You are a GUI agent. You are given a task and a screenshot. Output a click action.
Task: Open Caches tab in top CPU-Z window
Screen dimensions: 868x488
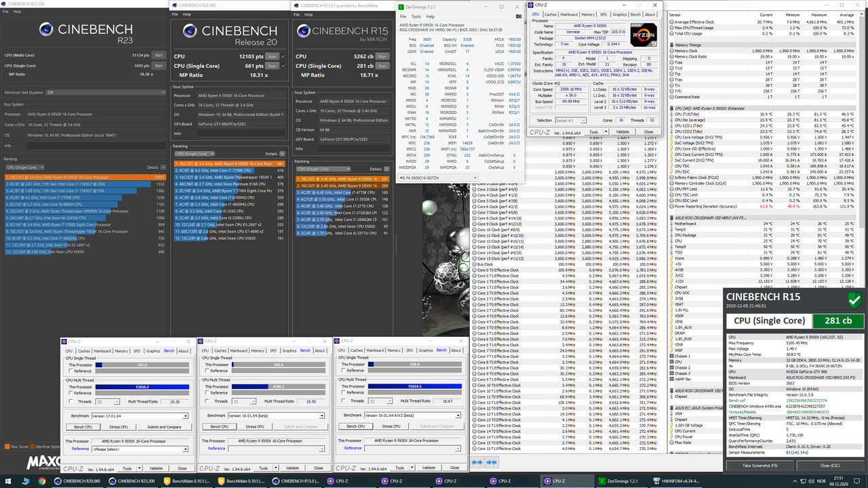click(551, 14)
